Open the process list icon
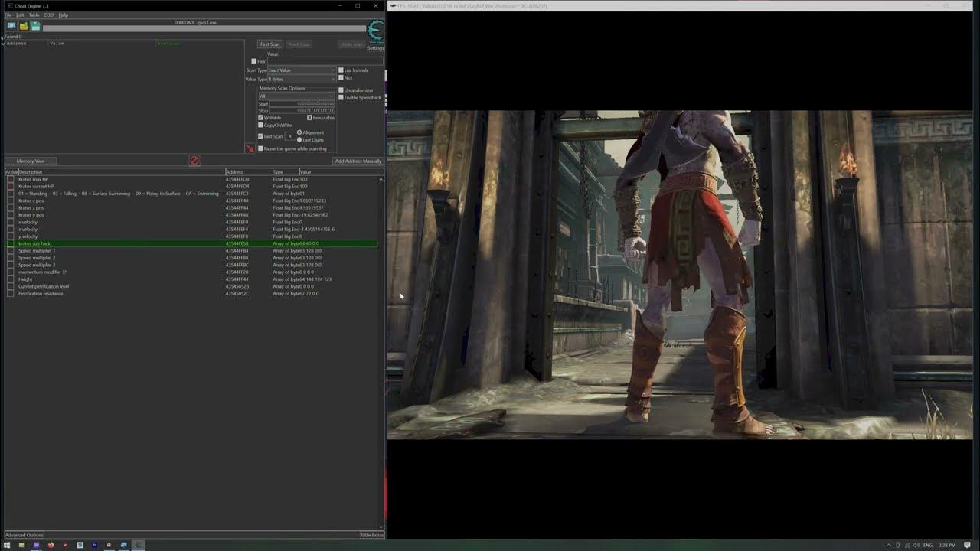This screenshot has width=980, height=551. [x=11, y=26]
